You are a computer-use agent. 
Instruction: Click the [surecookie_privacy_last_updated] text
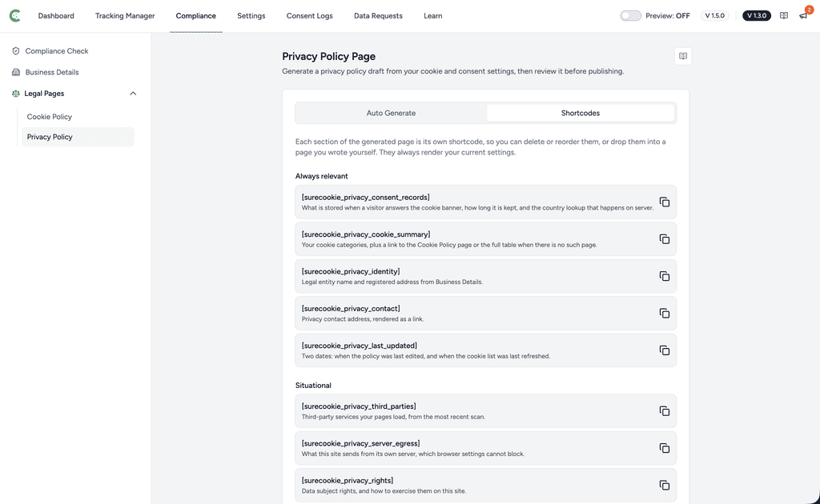(x=360, y=346)
